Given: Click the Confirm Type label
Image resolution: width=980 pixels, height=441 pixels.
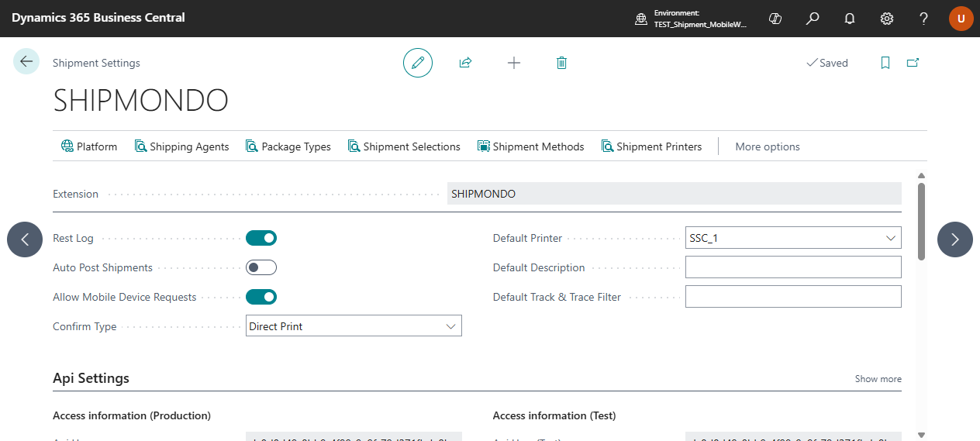Looking at the screenshot, I should coord(85,326).
